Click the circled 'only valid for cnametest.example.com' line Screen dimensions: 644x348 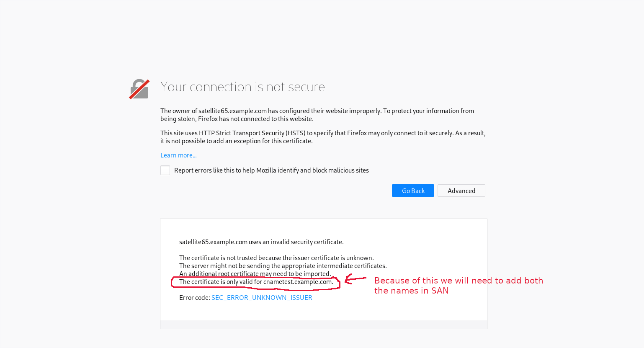pyautogui.click(x=256, y=282)
